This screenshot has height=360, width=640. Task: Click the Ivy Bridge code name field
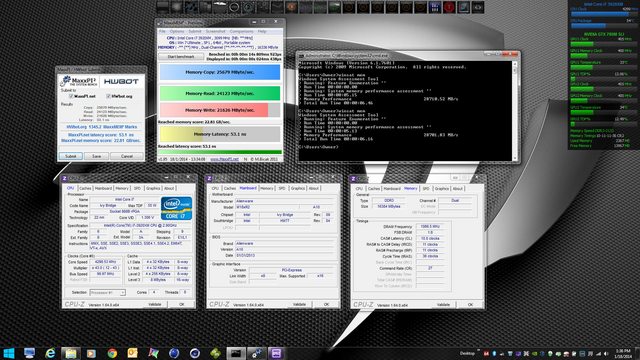point(108,206)
